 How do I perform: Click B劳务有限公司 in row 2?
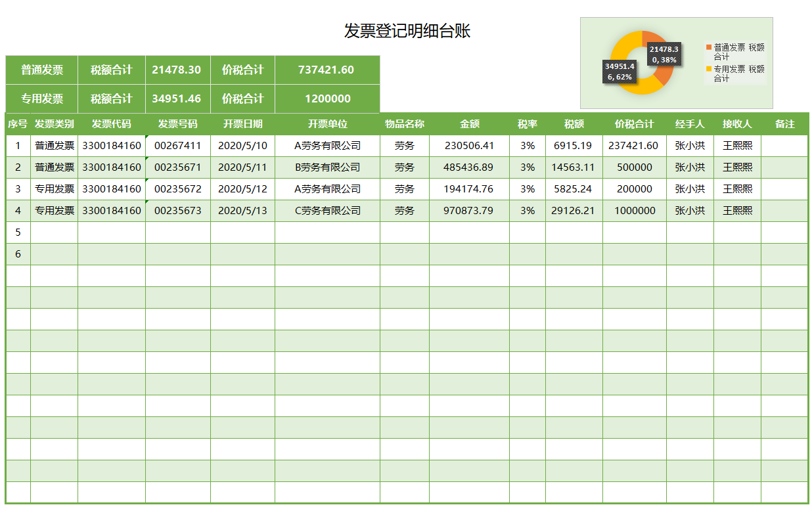pyautogui.click(x=327, y=167)
